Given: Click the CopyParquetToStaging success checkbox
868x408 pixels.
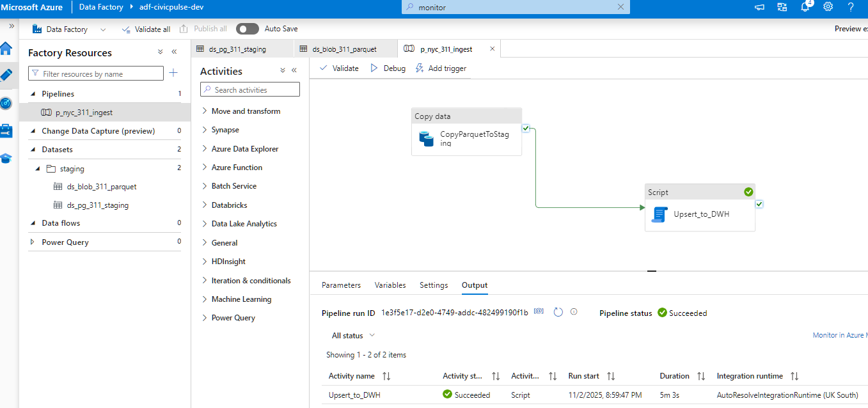Looking at the screenshot, I should pos(525,129).
